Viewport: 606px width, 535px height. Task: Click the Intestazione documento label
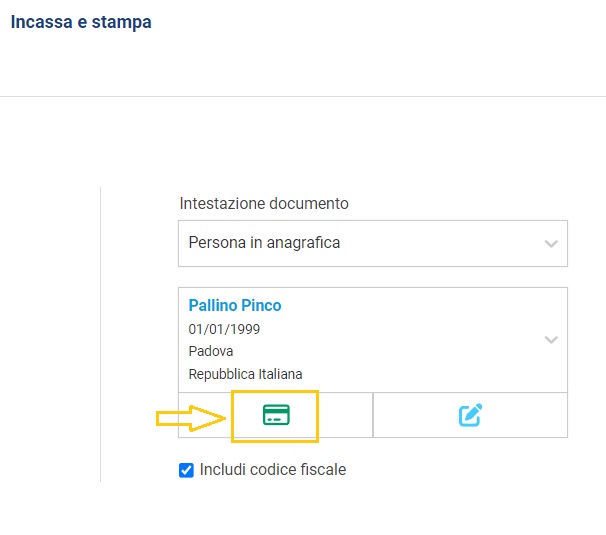click(x=264, y=203)
